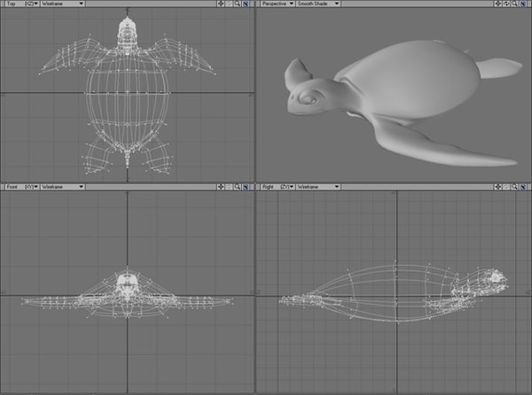Open the Wireframe render mode dropdown in Top view
The image size is (532, 395).
(62, 4)
